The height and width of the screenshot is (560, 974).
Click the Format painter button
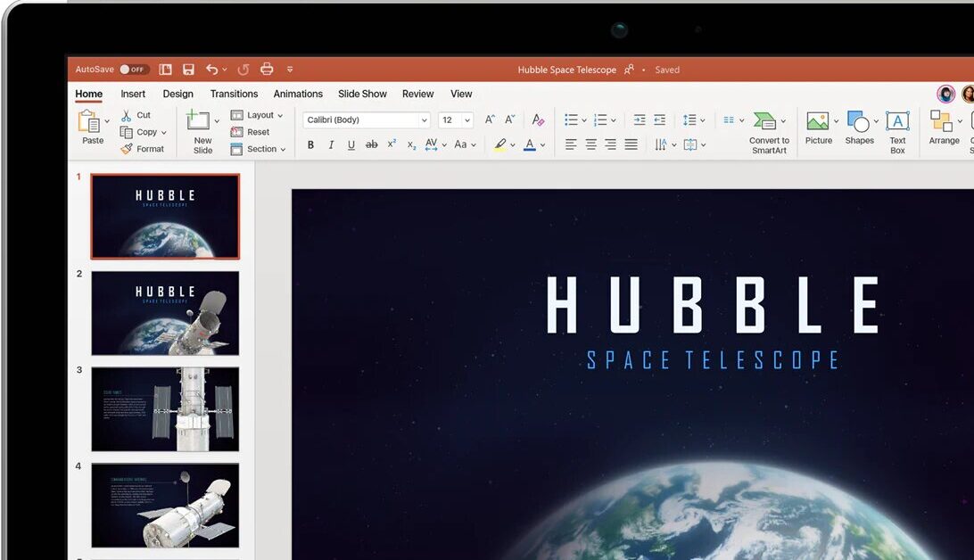(142, 149)
